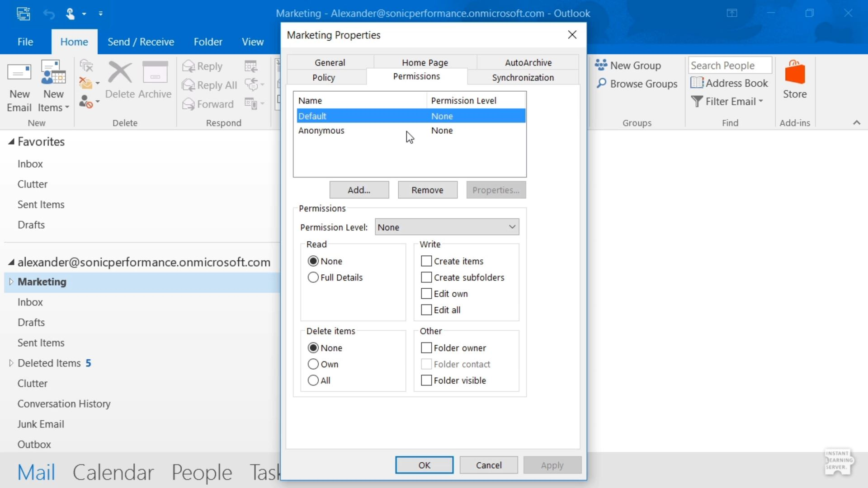Switch to the Synchronization tab
The height and width of the screenshot is (488, 868).
523,77
